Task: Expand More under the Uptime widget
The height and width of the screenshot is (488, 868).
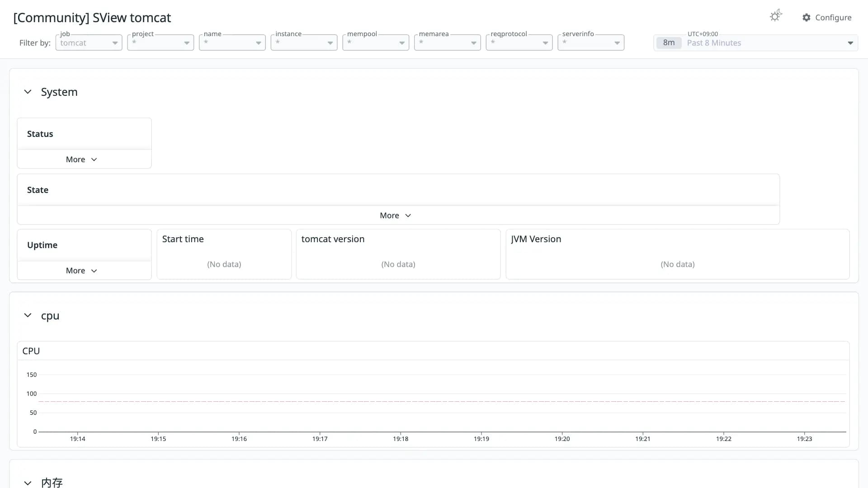Action: pyautogui.click(x=81, y=271)
